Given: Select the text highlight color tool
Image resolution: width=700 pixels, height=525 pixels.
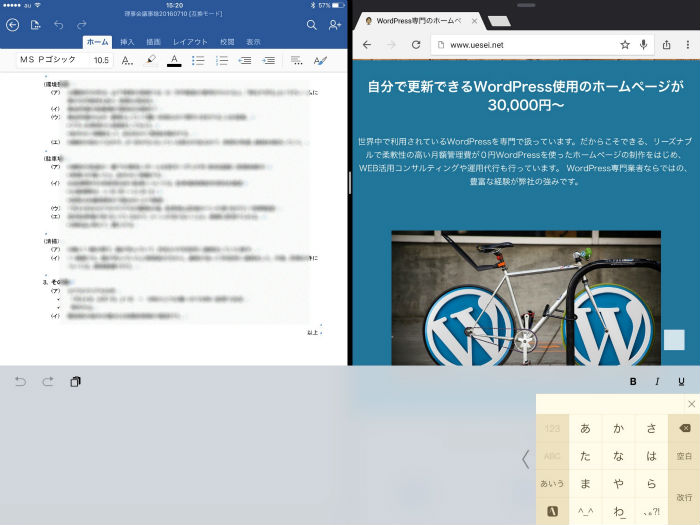Looking at the screenshot, I should click(x=150, y=60).
